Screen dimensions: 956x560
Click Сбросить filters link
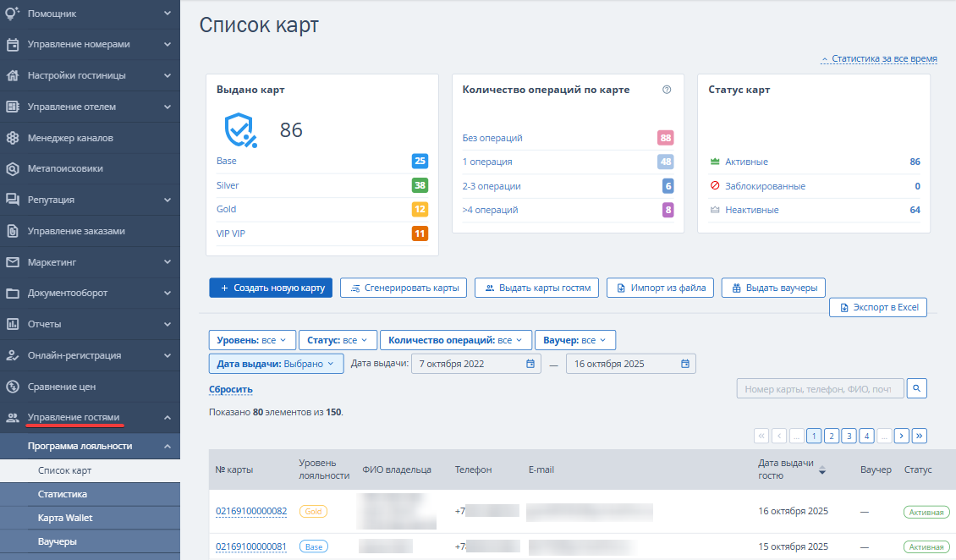point(230,389)
